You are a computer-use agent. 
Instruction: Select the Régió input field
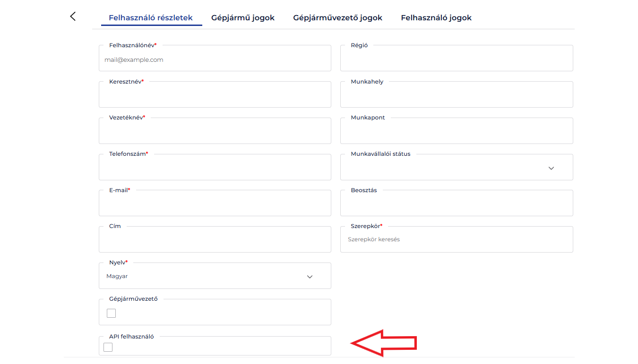pyautogui.click(x=456, y=60)
